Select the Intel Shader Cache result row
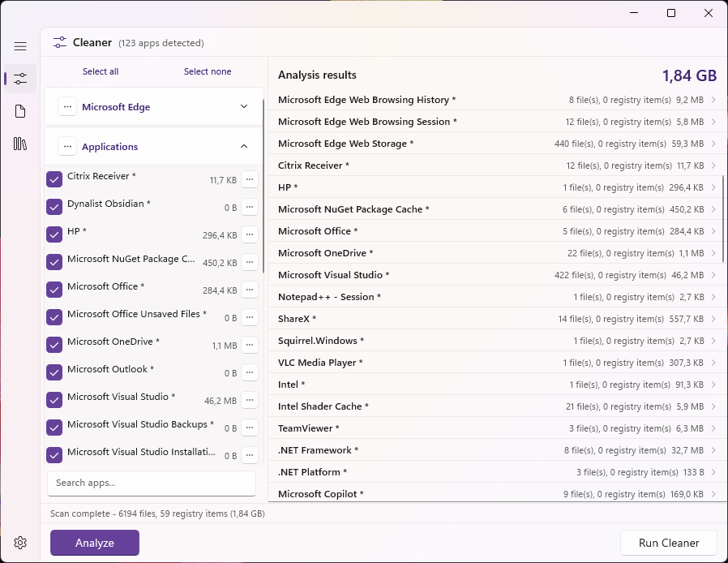The width and height of the screenshot is (728, 563). coord(497,406)
